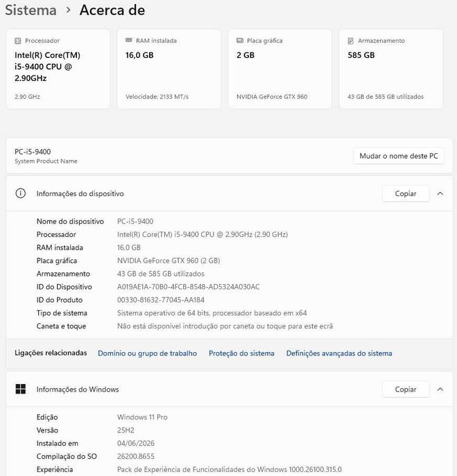Click the Armazenamento disk icon
The width and height of the screenshot is (457, 476).
click(x=351, y=41)
